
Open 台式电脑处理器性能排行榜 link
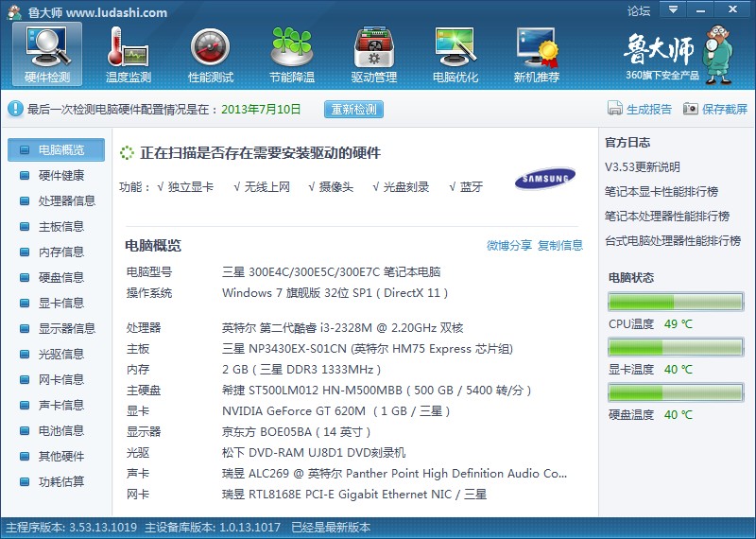[x=673, y=241]
